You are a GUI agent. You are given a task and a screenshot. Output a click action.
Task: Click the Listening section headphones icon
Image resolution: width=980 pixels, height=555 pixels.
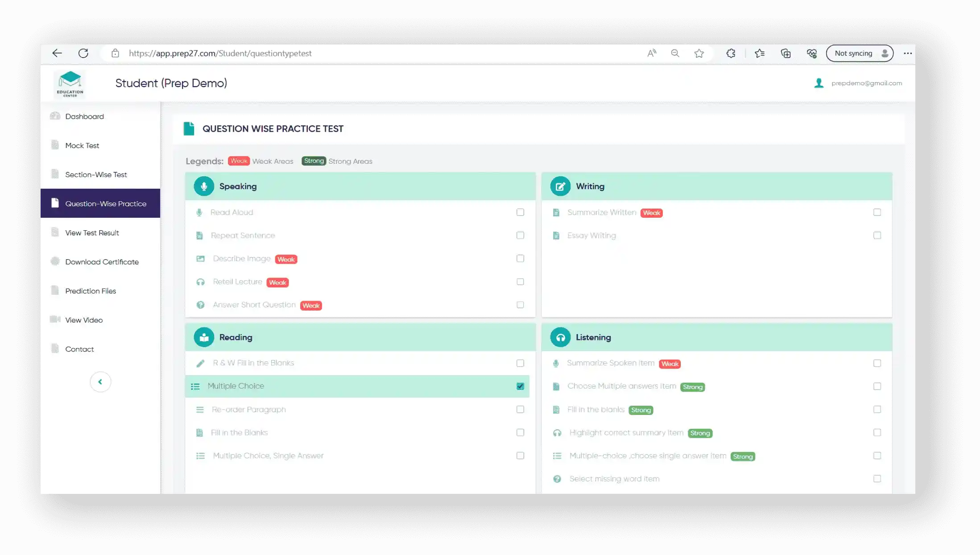click(560, 337)
